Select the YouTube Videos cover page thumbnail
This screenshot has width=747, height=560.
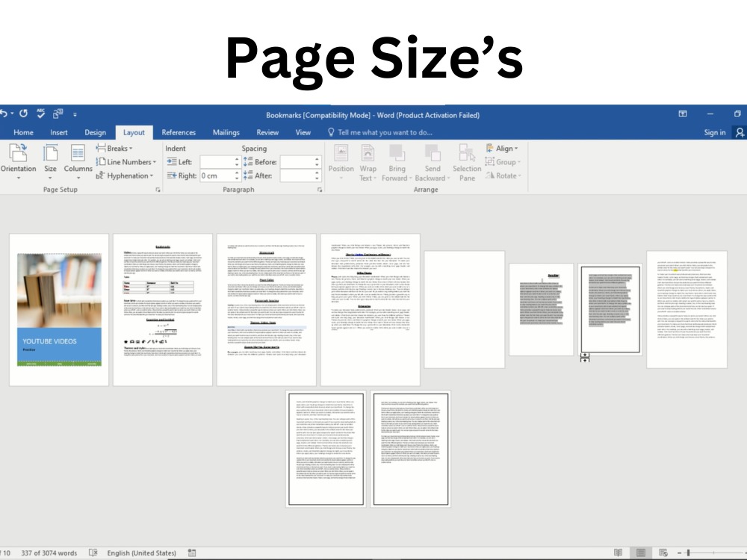click(59, 310)
